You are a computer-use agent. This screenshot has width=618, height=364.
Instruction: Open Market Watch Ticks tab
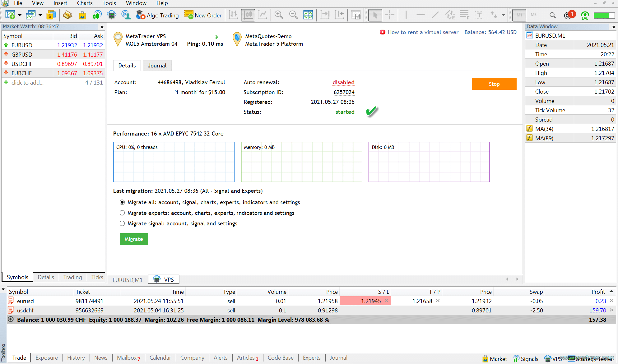97,277
